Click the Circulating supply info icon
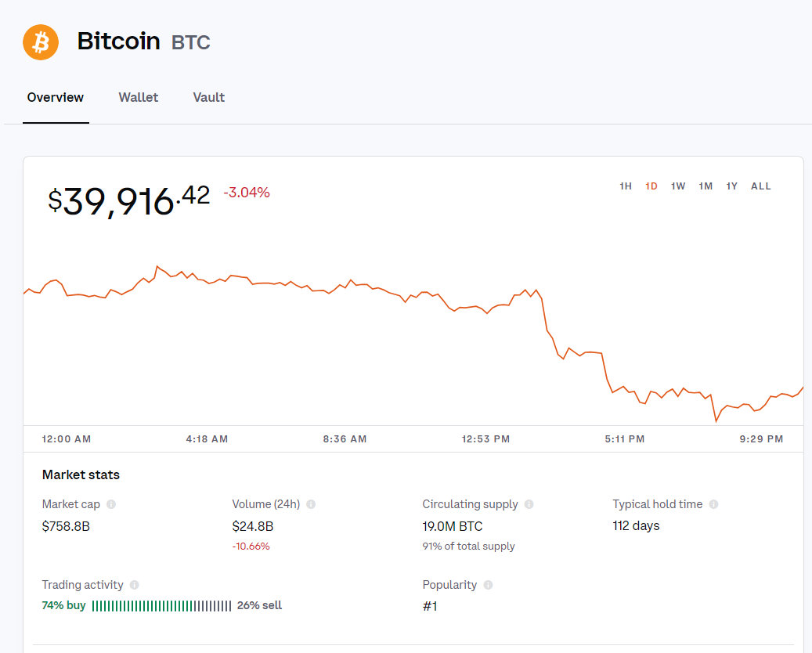Image resolution: width=812 pixels, height=653 pixels. point(529,504)
